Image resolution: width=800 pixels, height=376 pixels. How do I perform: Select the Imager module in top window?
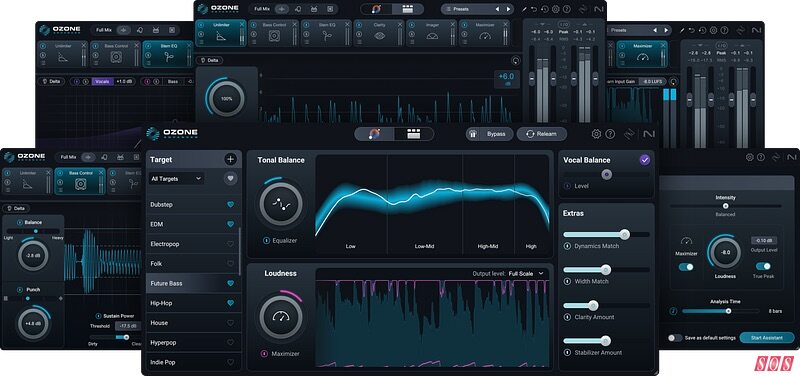(x=432, y=33)
